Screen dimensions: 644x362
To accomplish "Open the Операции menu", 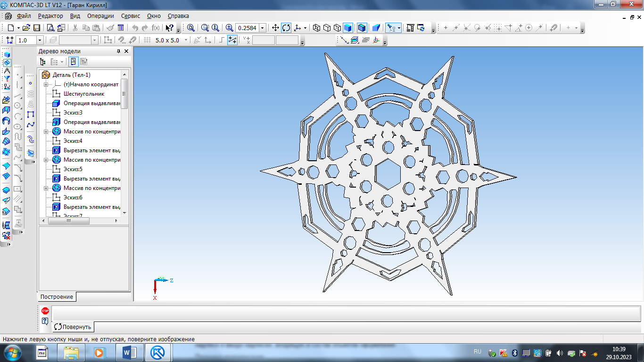I will [x=100, y=16].
